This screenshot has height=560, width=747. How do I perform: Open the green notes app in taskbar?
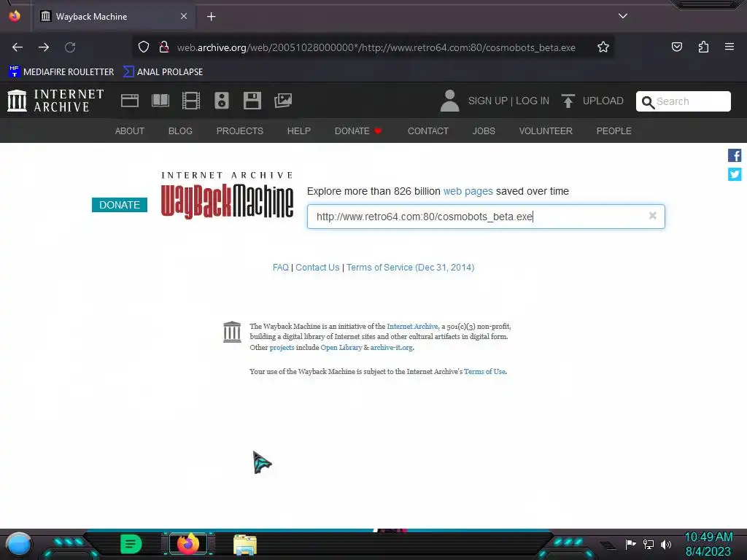click(x=131, y=544)
